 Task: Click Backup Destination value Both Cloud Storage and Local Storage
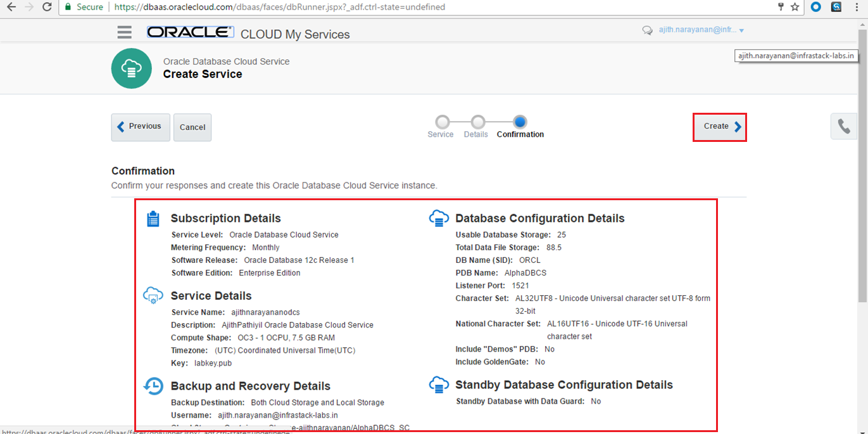coord(318,402)
